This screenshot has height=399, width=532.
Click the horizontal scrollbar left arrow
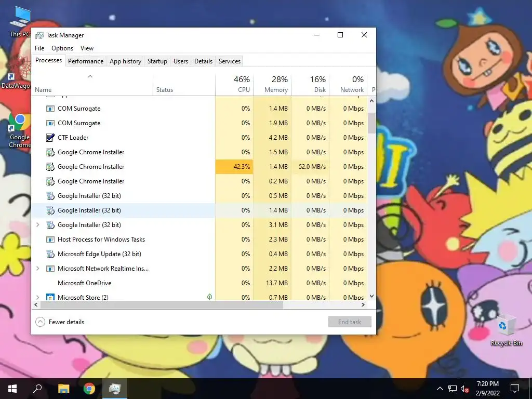(36, 304)
